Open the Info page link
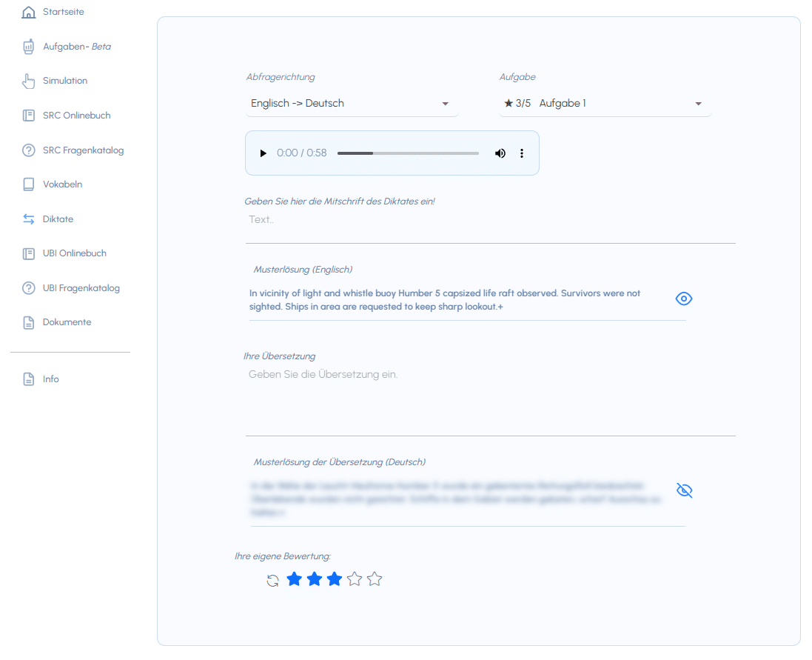The height and width of the screenshot is (660, 812). pyautogui.click(x=50, y=379)
